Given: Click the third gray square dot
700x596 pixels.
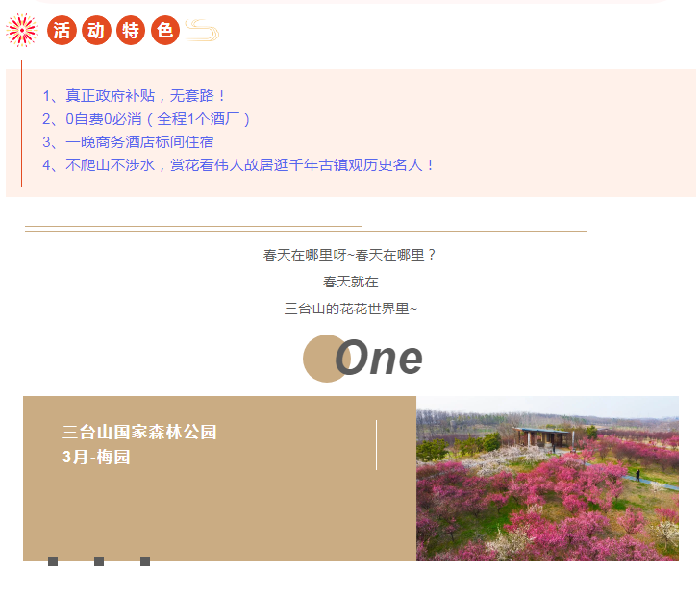Looking at the screenshot, I should [145, 561].
